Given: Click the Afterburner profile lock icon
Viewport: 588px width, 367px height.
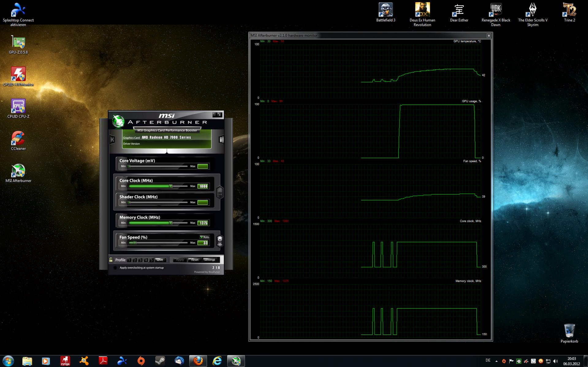Looking at the screenshot, I should [111, 260].
